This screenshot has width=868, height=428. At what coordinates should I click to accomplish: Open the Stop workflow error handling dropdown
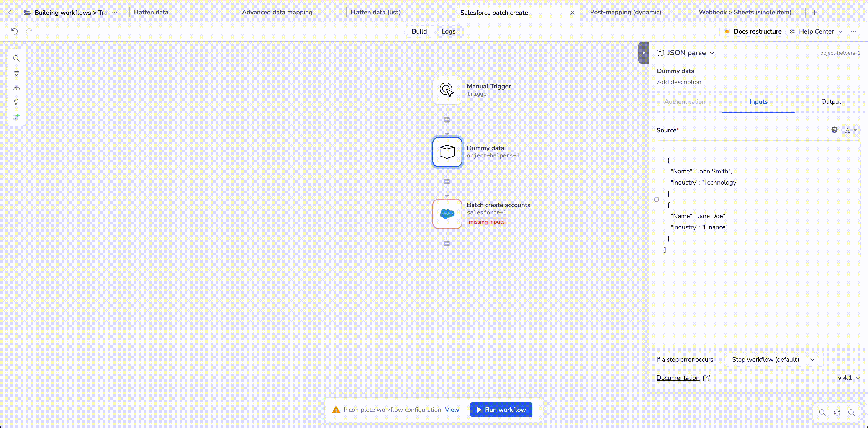(773, 360)
